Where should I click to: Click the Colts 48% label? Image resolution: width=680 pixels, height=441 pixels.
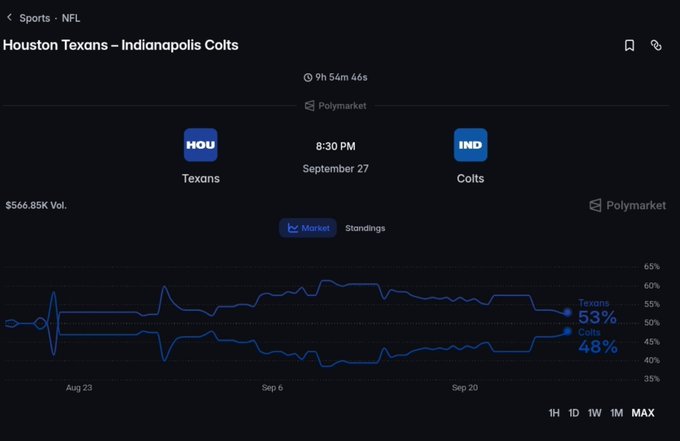(x=598, y=341)
